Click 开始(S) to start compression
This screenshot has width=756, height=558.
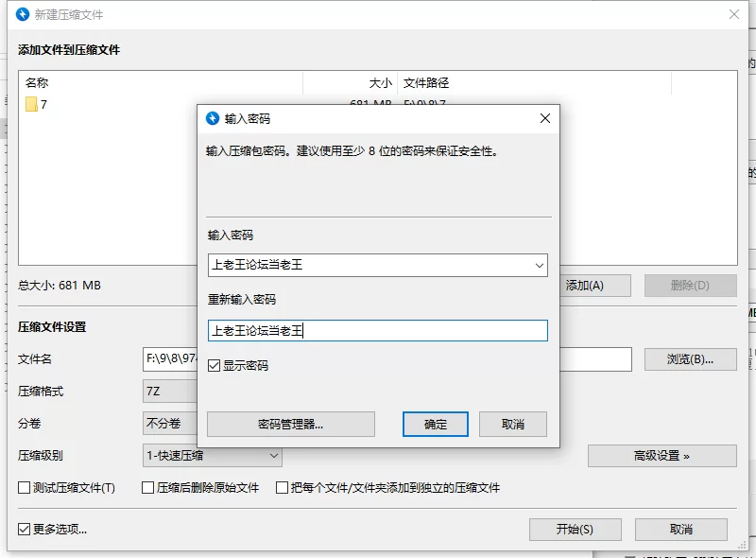pos(576,530)
